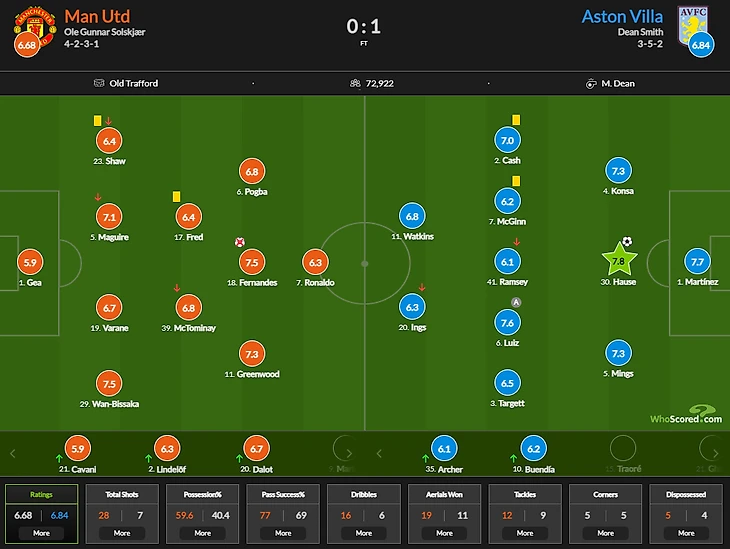
Task: Click More under Aerials Won
Action: pos(444,533)
